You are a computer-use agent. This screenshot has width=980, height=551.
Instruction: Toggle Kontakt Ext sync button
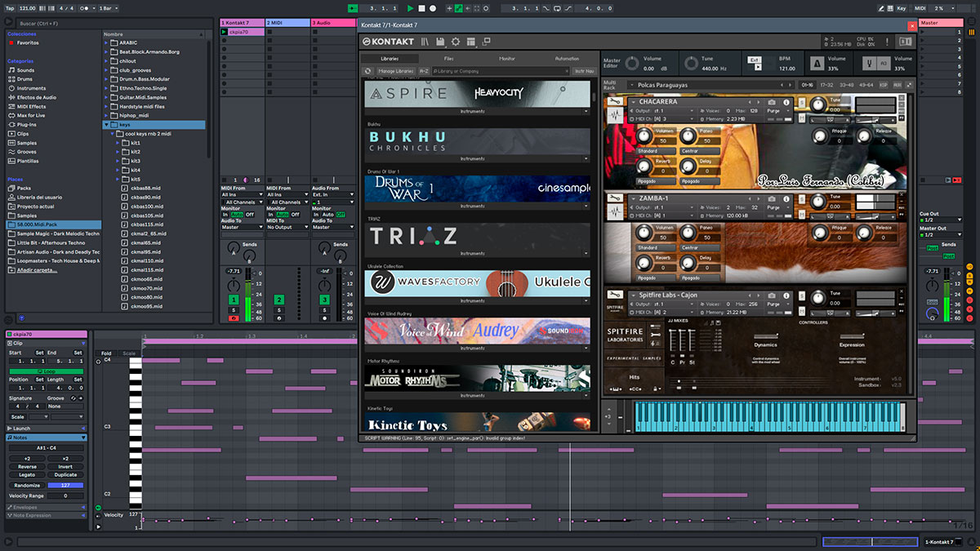755,60
